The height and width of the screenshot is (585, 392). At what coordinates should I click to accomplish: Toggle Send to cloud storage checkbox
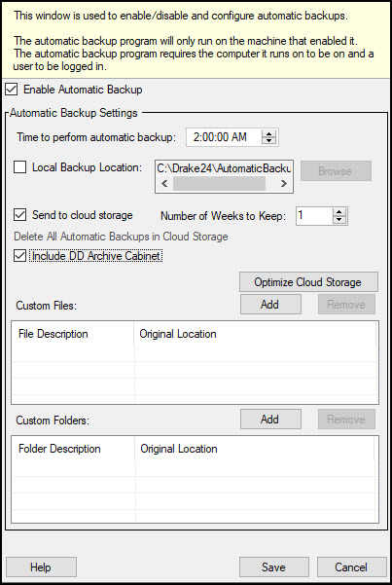(x=19, y=215)
